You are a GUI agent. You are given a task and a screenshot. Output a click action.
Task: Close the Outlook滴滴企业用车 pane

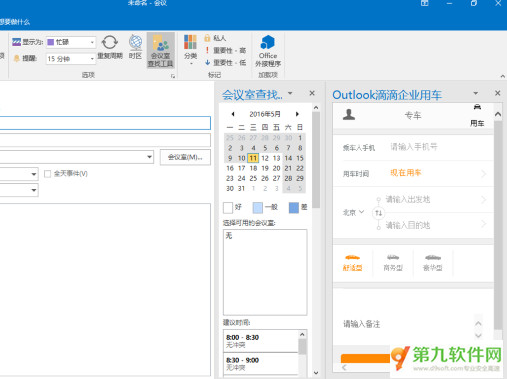click(497, 93)
